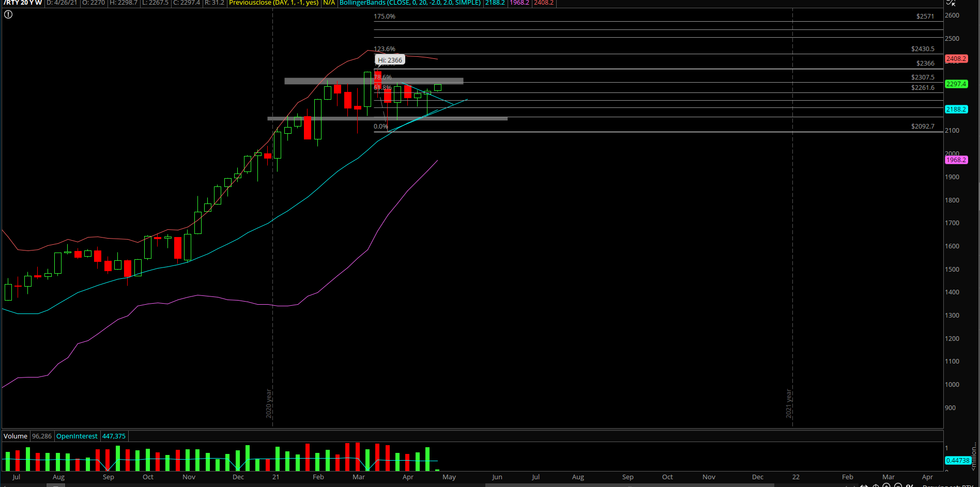980x487 pixels.
Task: Click the $2366 Fibonacci price label
Action: click(x=925, y=63)
